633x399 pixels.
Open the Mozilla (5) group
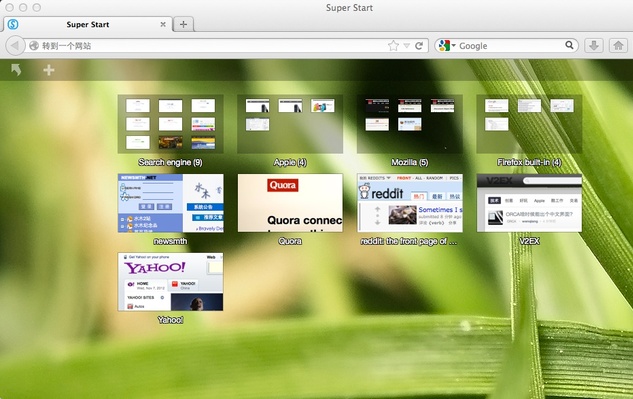pyautogui.click(x=410, y=124)
